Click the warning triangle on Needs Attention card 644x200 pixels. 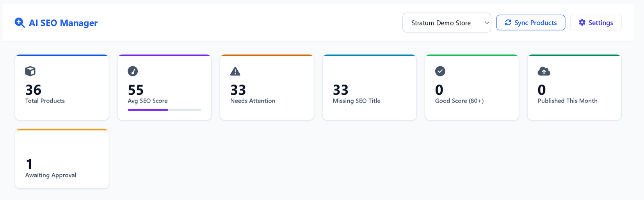coord(235,71)
